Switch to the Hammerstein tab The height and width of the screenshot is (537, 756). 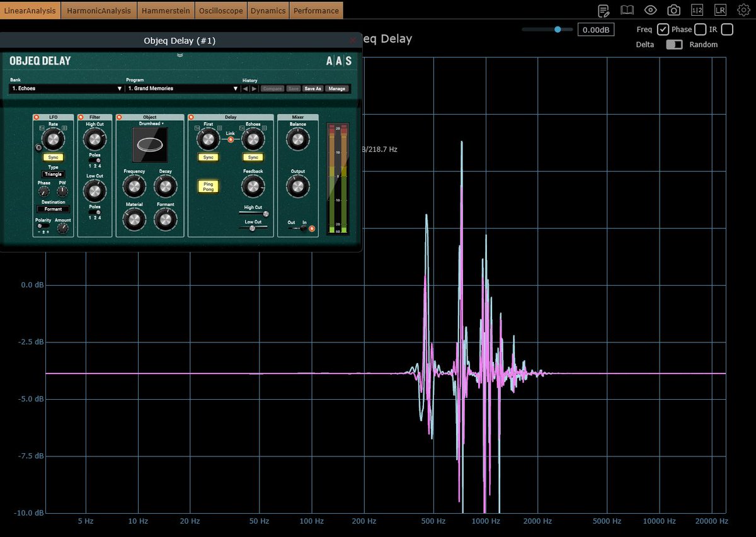tap(166, 10)
